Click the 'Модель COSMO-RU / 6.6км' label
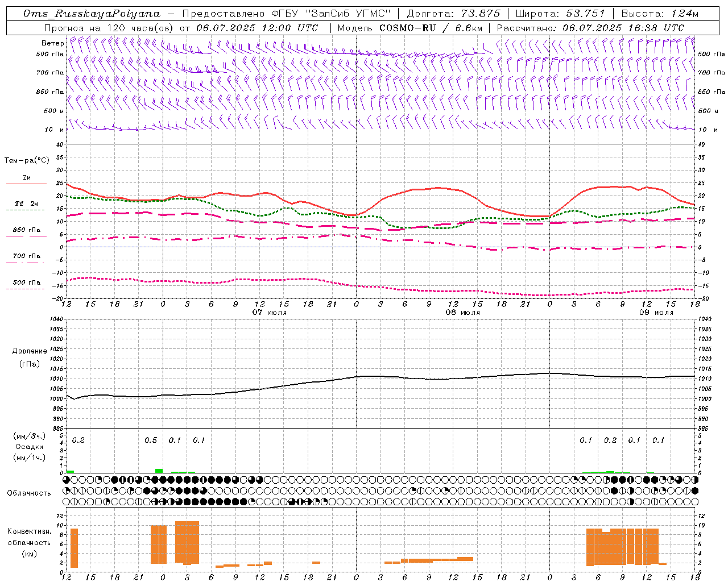This screenshot has height=582, width=728. pos(409,28)
